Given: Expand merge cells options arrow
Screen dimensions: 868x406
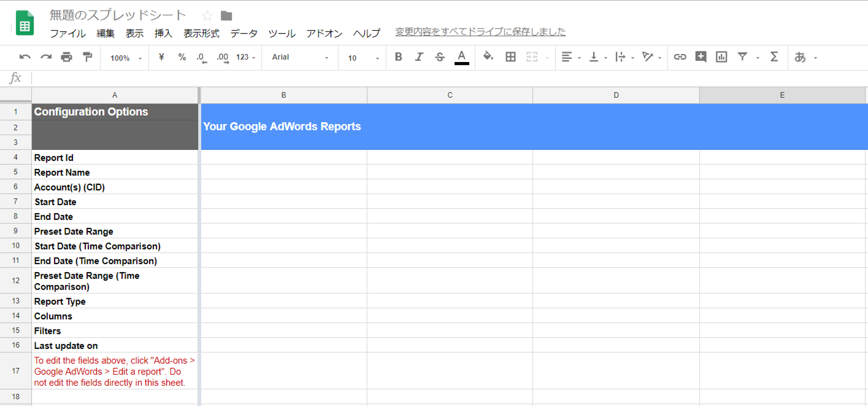Looking at the screenshot, I should coord(548,58).
